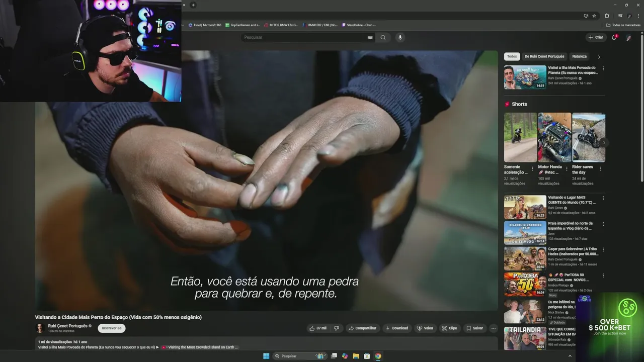Click the 'Salvar' save button
644x362 pixels.
point(474,328)
